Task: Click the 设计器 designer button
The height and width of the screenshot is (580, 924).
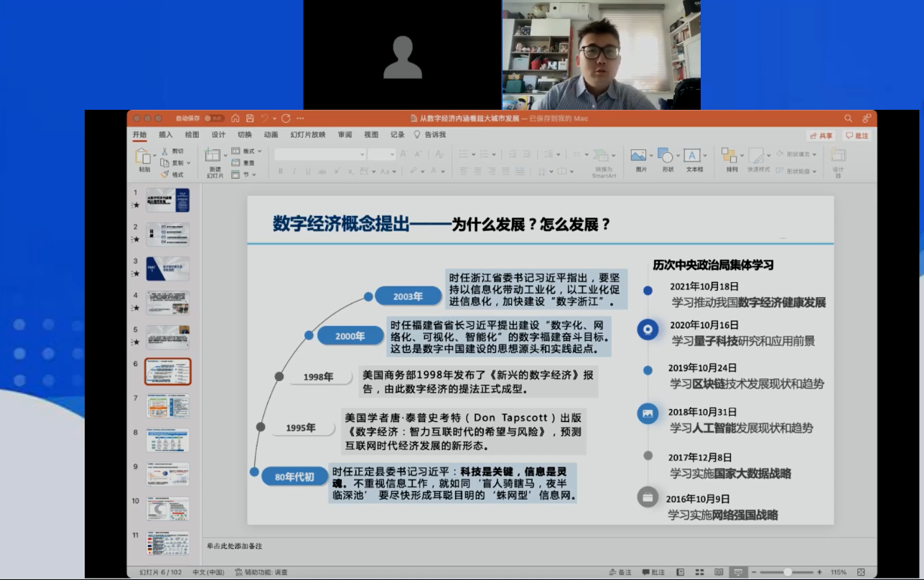Action: click(x=838, y=161)
